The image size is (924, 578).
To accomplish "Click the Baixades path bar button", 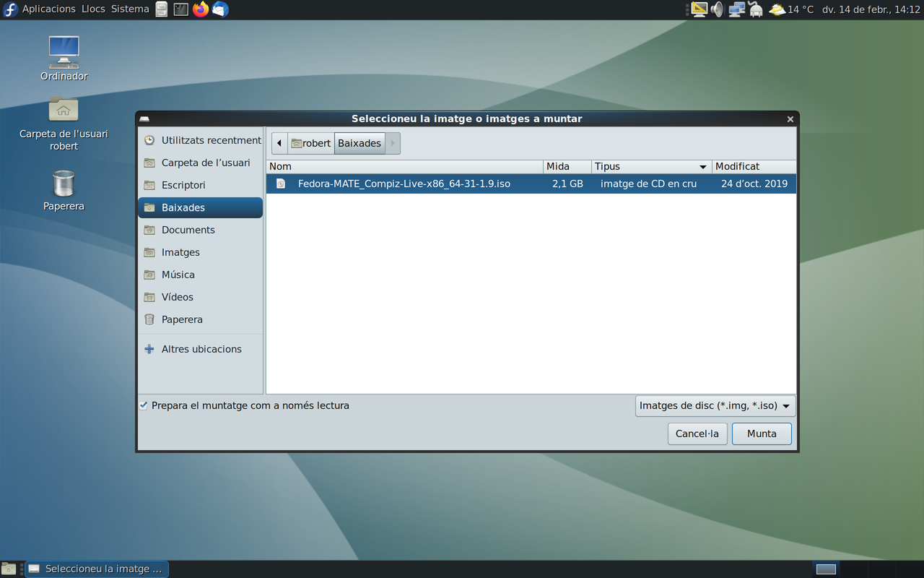I will point(359,143).
